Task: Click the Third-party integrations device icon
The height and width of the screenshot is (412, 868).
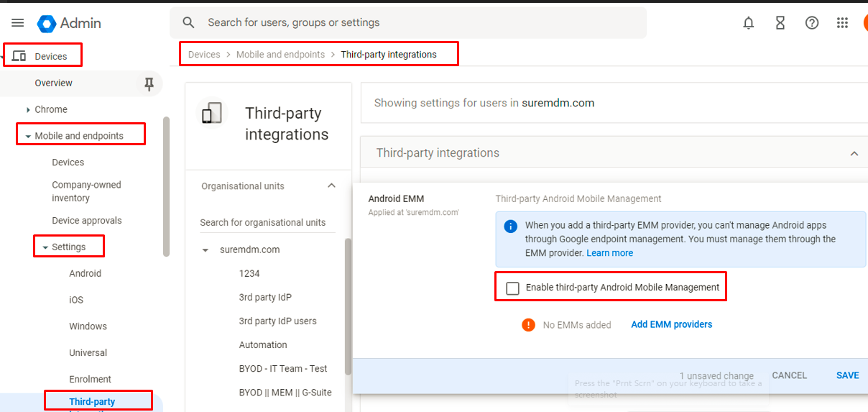Action: click(212, 113)
